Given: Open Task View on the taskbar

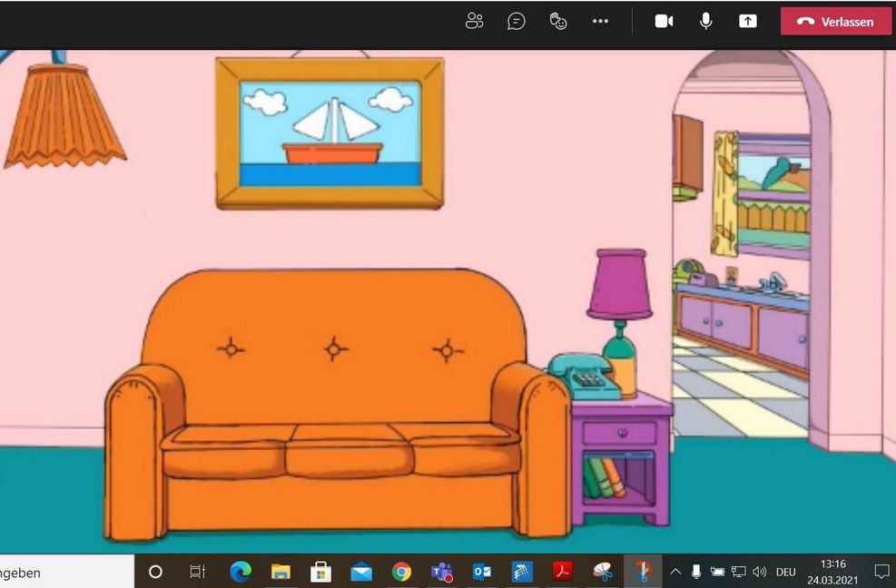Looking at the screenshot, I should pos(197,572).
